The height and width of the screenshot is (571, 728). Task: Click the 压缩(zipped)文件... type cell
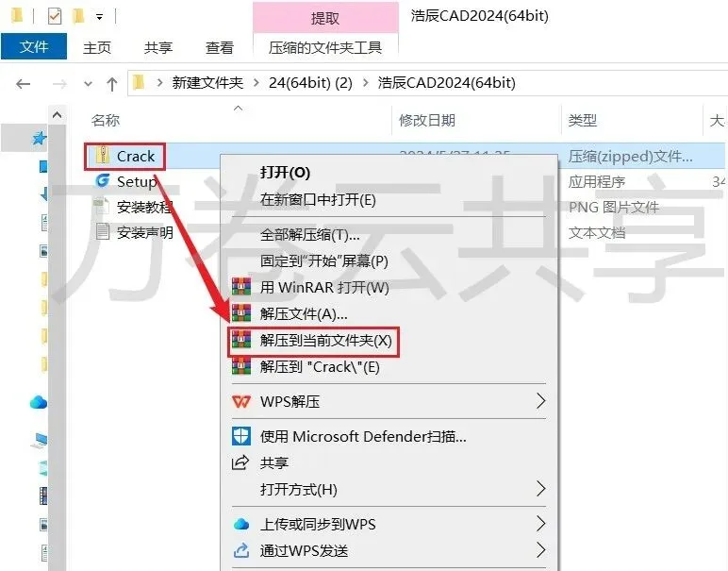pyautogui.click(x=631, y=157)
